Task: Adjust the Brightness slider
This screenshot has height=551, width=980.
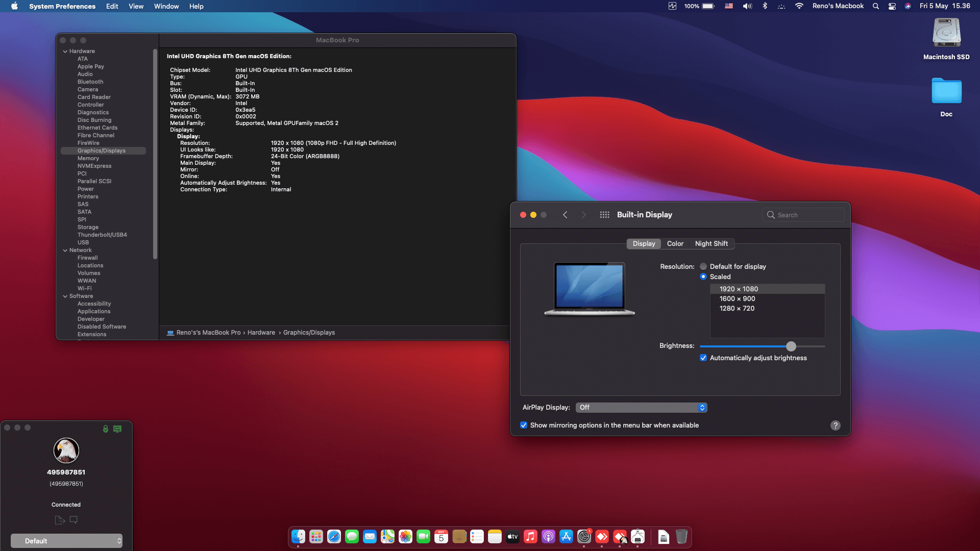Action: point(791,346)
